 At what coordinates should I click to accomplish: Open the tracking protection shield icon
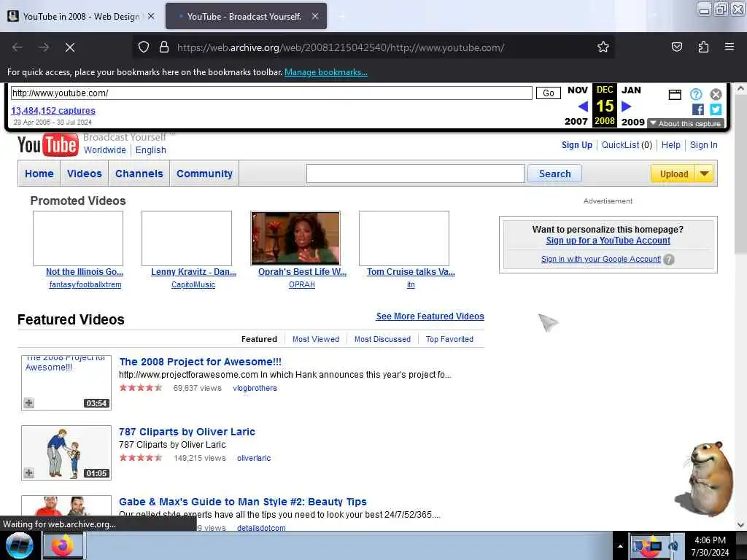pyautogui.click(x=144, y=47)
